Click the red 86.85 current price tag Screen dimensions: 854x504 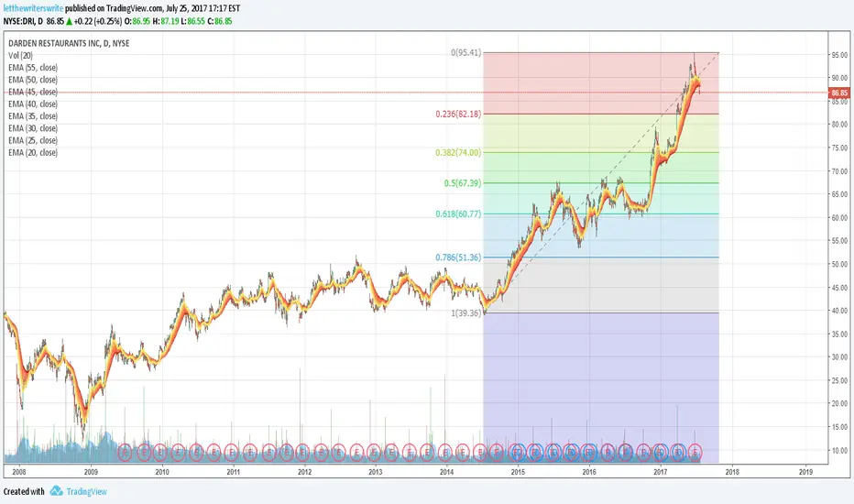click(839, 93)
